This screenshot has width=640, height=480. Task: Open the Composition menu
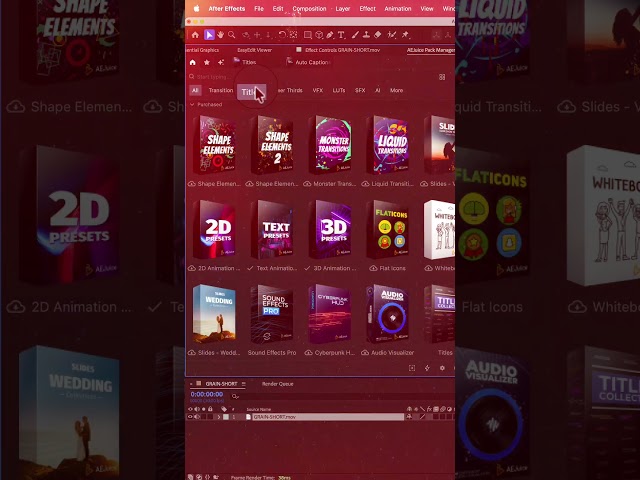(x=309, y=9)
